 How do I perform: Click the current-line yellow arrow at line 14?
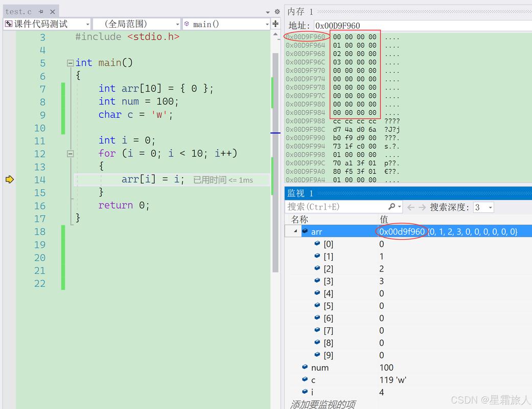[9, 179]
